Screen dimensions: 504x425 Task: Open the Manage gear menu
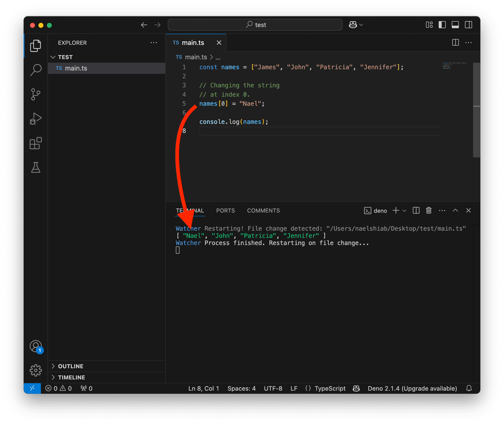coord(36,370)
